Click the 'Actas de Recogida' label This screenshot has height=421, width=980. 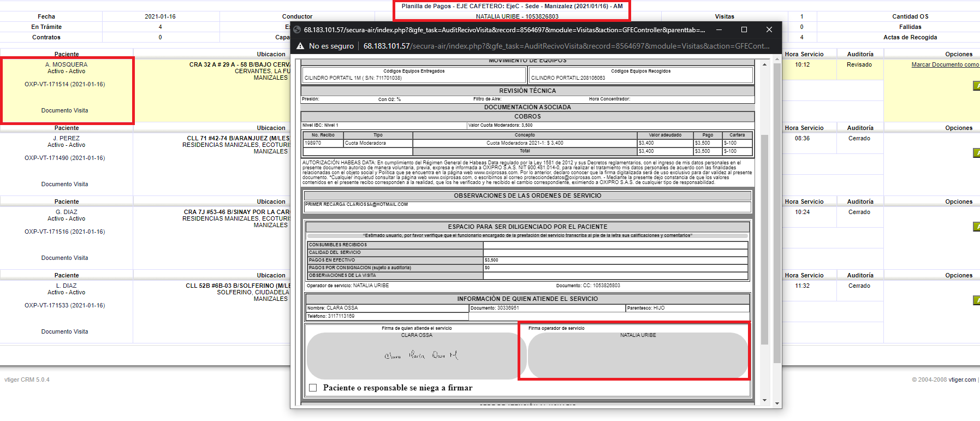tap(910, 37)
